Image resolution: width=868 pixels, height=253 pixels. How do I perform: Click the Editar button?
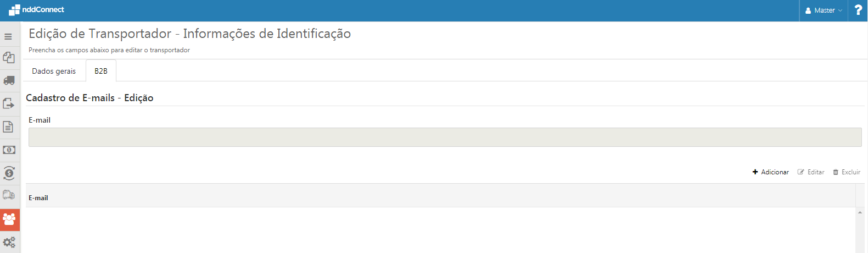coord(811,172)
